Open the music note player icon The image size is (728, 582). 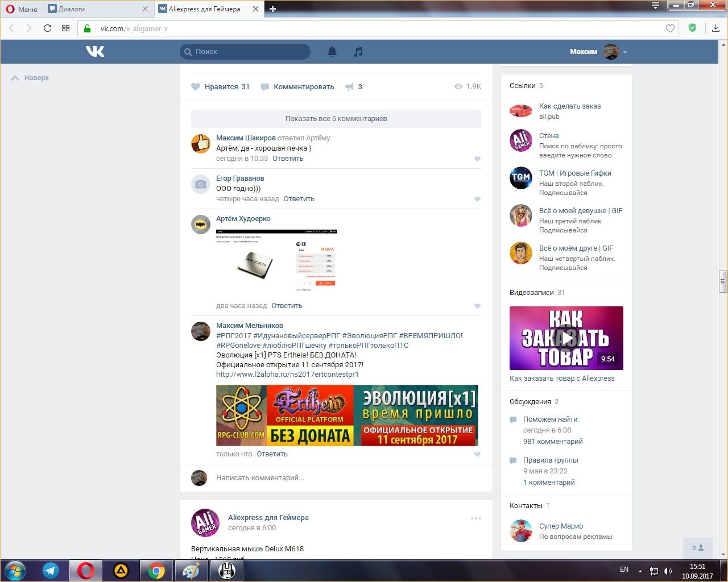(x=358, y=52)
